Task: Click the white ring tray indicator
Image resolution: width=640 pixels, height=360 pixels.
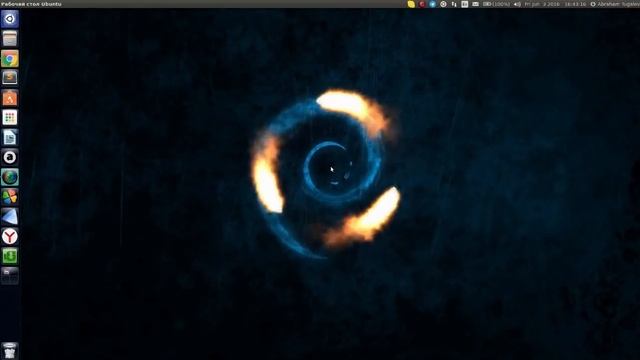Action: (443, 4)
